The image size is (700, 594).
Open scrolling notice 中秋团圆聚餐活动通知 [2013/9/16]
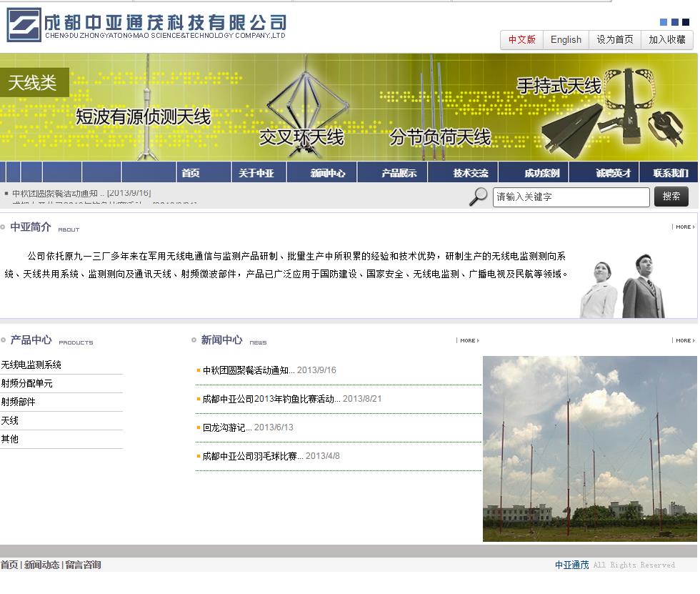point(81,194)
